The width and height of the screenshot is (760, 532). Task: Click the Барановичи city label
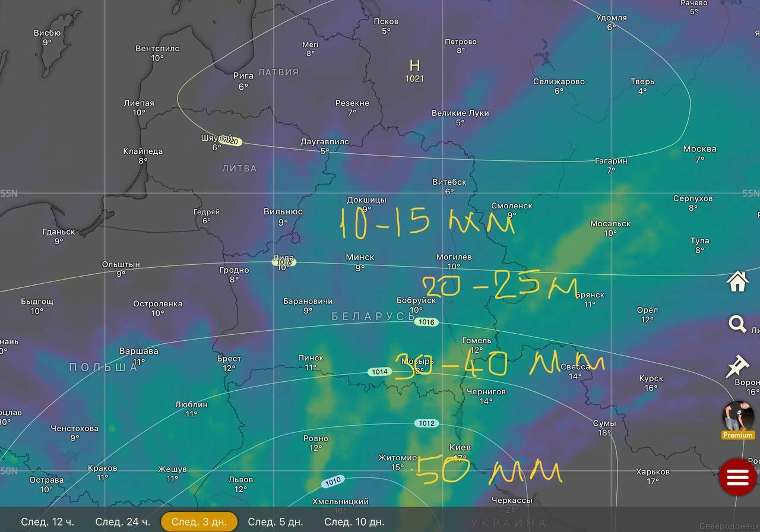[x=308, y=300]
